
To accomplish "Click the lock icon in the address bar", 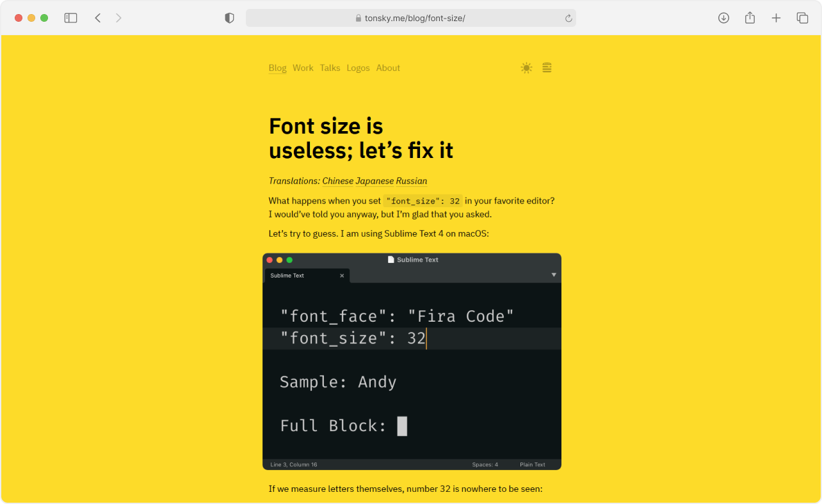I will (359, 19).
